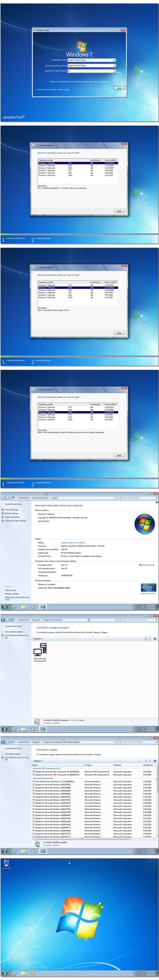Collapse the Microsoft Windows (53) update group

pyautogui.click(x=43, y=778)
